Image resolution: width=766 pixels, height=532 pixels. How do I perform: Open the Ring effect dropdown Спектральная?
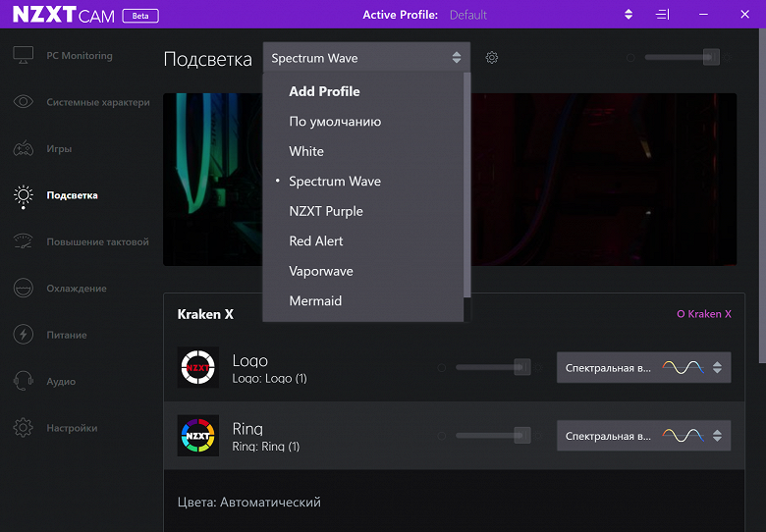click(643, 436)
